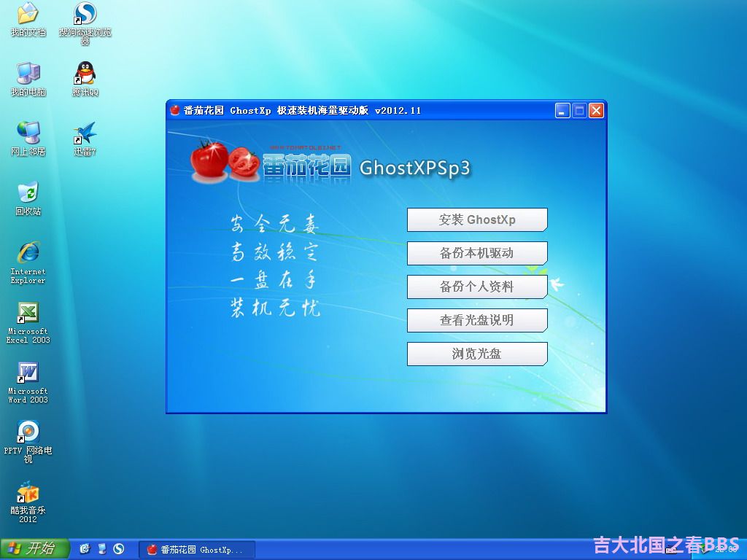This screenshot has height=560, width=747.
Task: Click the first quick launch icon beside Start
Action: 85,549
